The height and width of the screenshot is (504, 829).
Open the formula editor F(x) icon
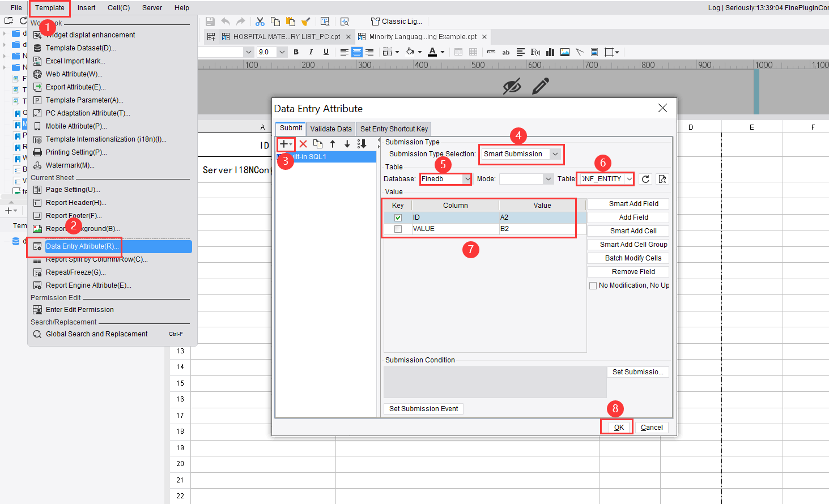[x=535, y=52]
